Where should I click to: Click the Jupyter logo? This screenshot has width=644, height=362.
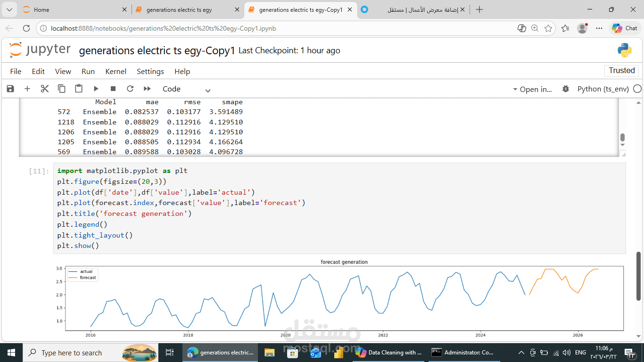[40, 50]
